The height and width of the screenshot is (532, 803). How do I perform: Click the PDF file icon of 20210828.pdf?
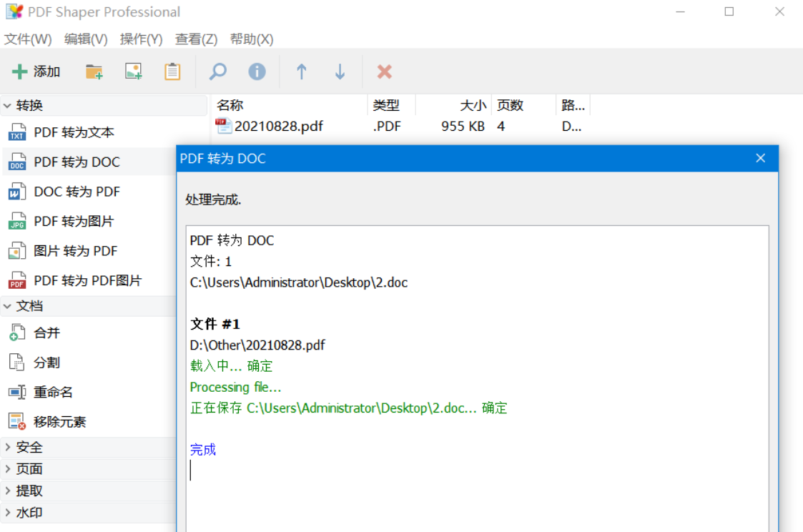(223, 126)
